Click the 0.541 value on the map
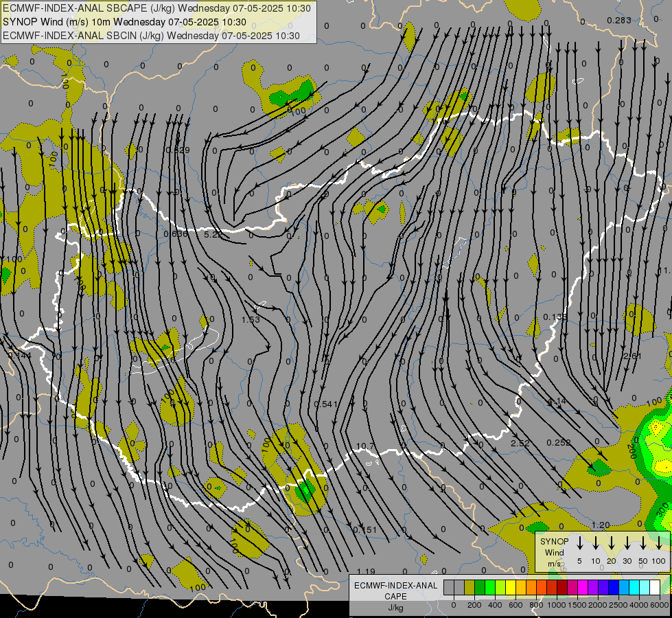The width and height of the screenshot is (672, 618). [x=326, y=404]
